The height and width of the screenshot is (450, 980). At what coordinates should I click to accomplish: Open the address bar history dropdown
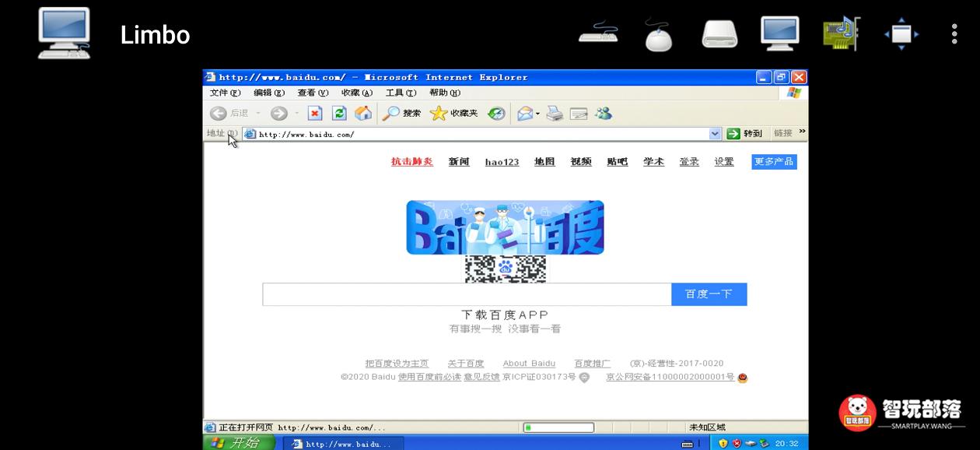pos(716,133)
